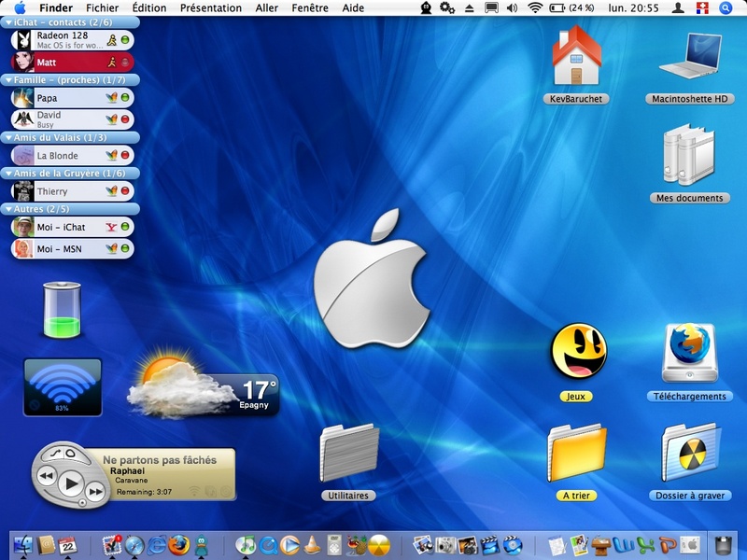Click the green battery level widget
This screenshot has height=560, width=747.
(x=62, y=310)
